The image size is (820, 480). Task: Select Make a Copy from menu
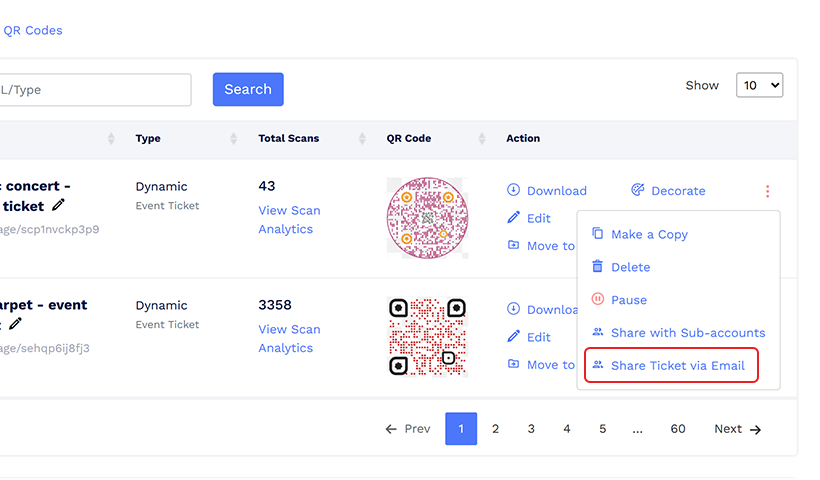point(649,234)
